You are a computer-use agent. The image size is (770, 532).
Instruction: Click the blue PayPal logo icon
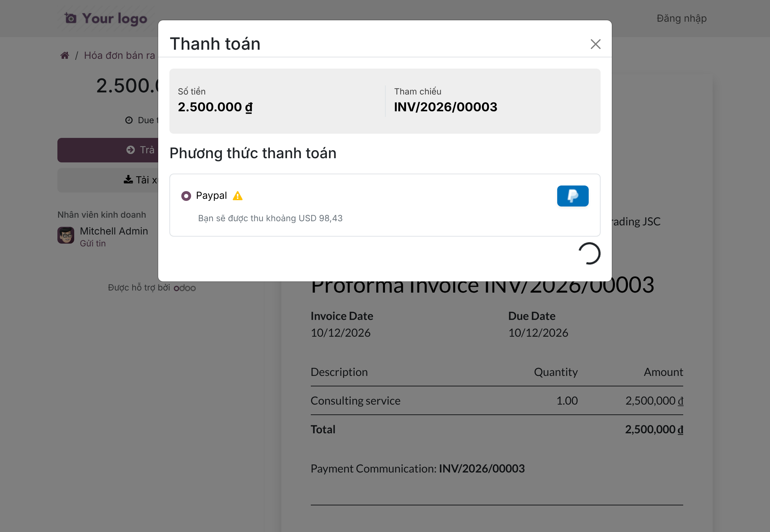(x=573, y=196)
